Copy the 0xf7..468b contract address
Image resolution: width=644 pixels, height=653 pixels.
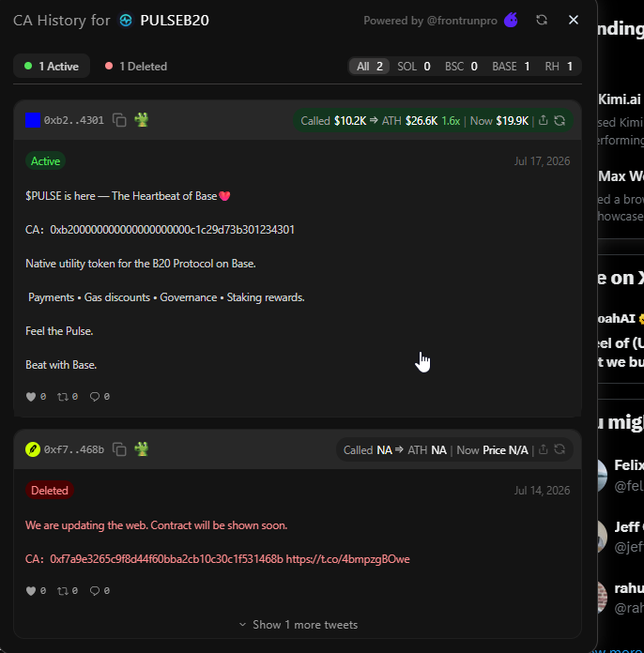pyautogui.click(x=119, y=449)
